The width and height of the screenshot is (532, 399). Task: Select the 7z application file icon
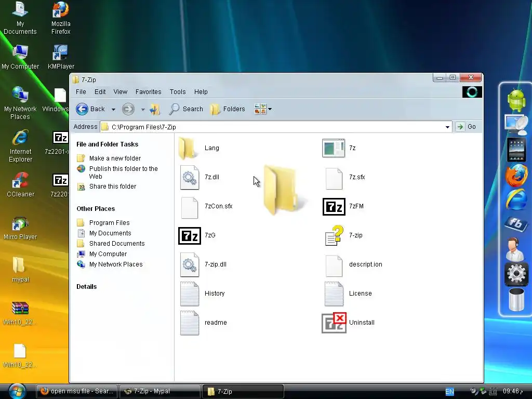(x=333, y=148)
